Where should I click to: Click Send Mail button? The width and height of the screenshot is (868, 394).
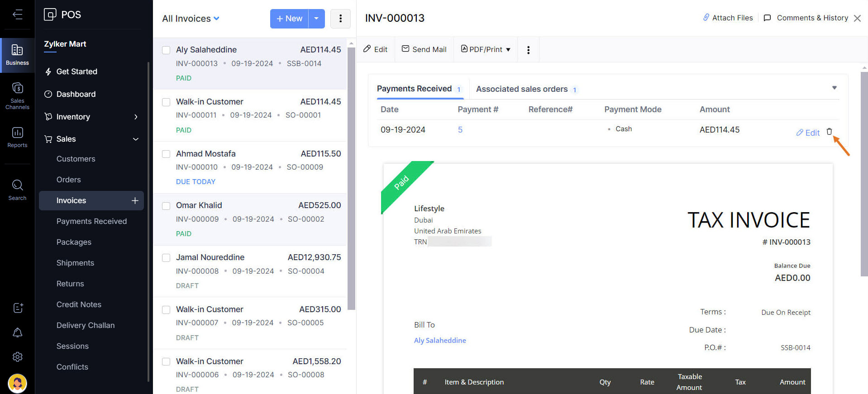click(x=424, y=49)
